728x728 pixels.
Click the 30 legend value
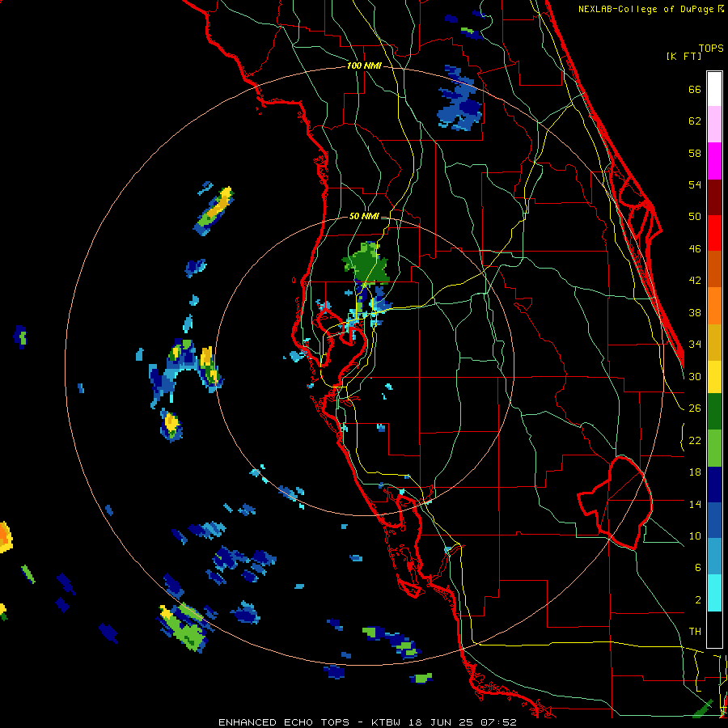coord(695,376)
